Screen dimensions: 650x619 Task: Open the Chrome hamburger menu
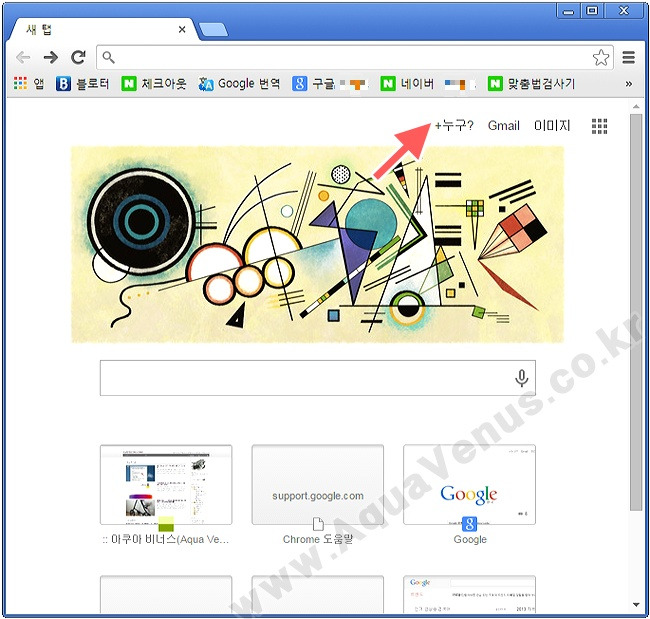628,57
